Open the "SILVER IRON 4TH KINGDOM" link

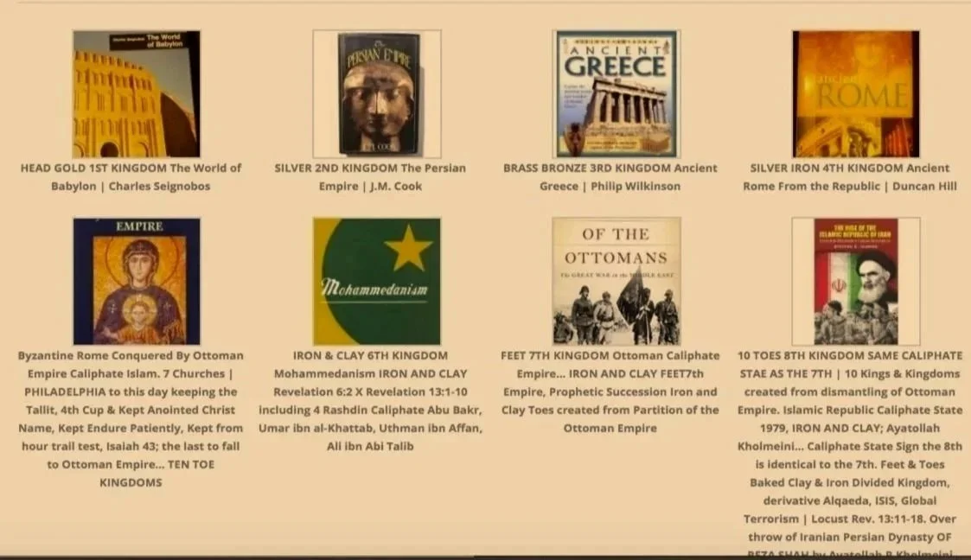pyautogui.click(x=854, y=176)
